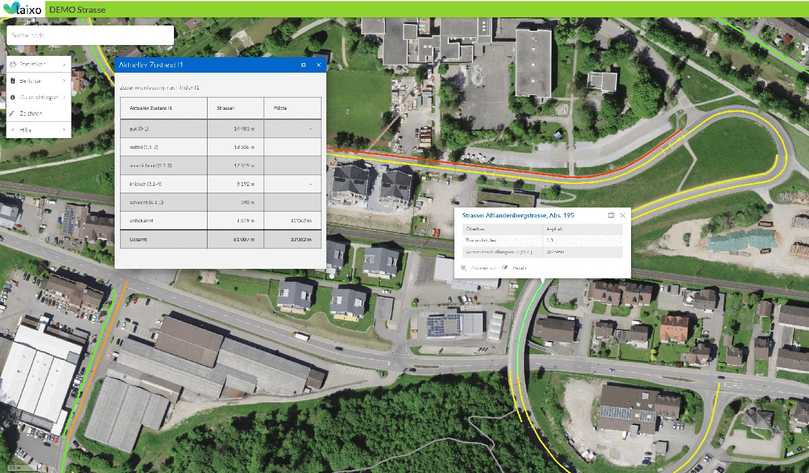The height and width of the screenshot is (473, 809).
Task: Close the Aktueller Zustand panel
Action: click(x=319, y=65)
